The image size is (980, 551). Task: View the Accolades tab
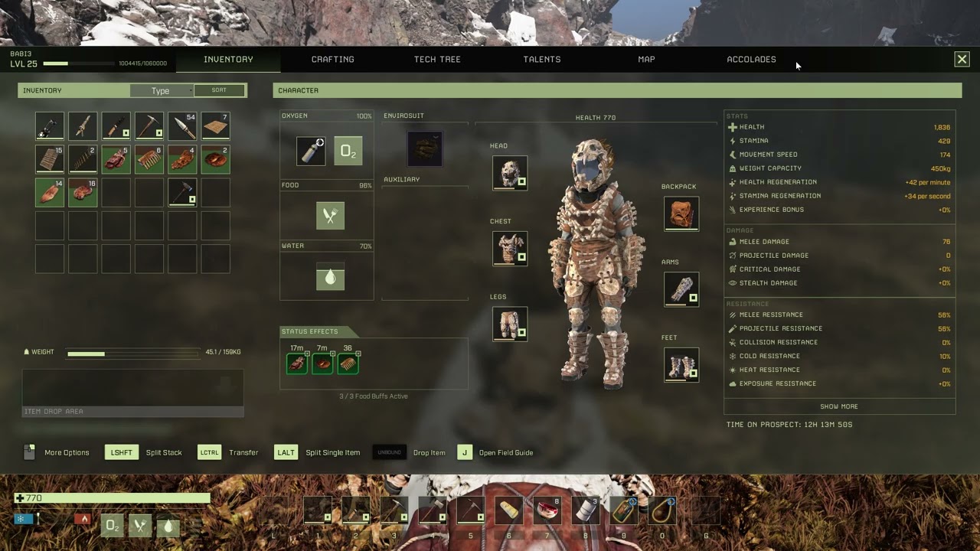tap(751, 59)
